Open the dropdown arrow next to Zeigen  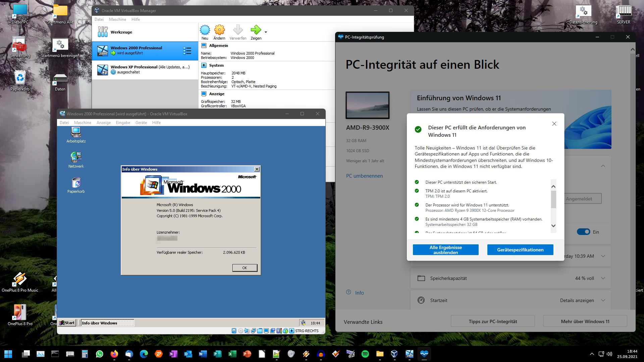[x=266, y=32]
